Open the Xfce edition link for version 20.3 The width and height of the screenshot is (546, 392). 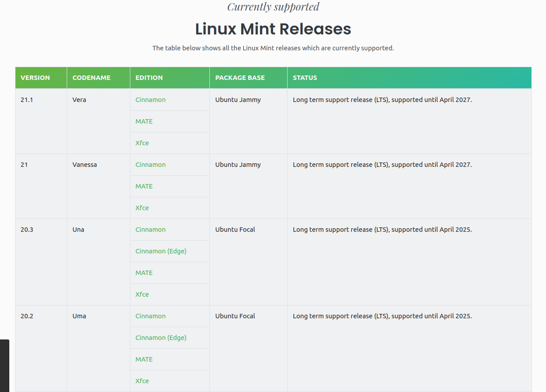142,294
